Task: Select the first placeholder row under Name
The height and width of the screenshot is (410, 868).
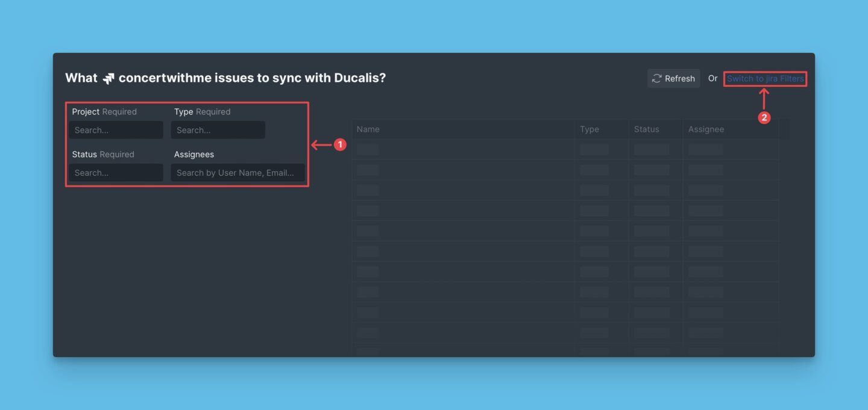Action: coord(368,149)
